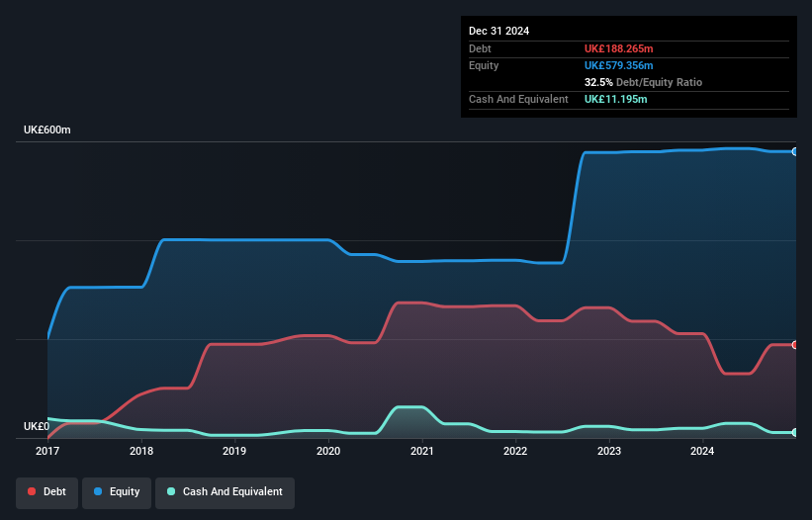Click the Debt row label in tooltip
The width and height of the screenshot is (812, 520).
pyautogui.click(x=480, y=48)
